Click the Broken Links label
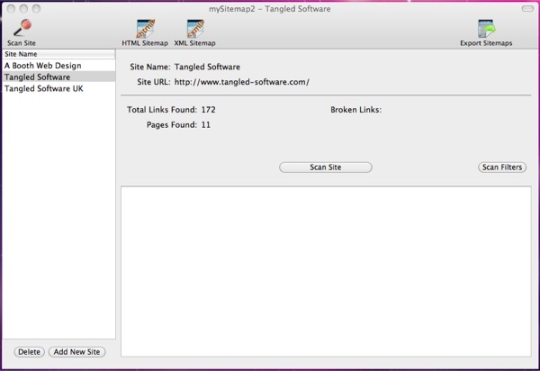Screen dimensions: 540x371 [356, 110]
